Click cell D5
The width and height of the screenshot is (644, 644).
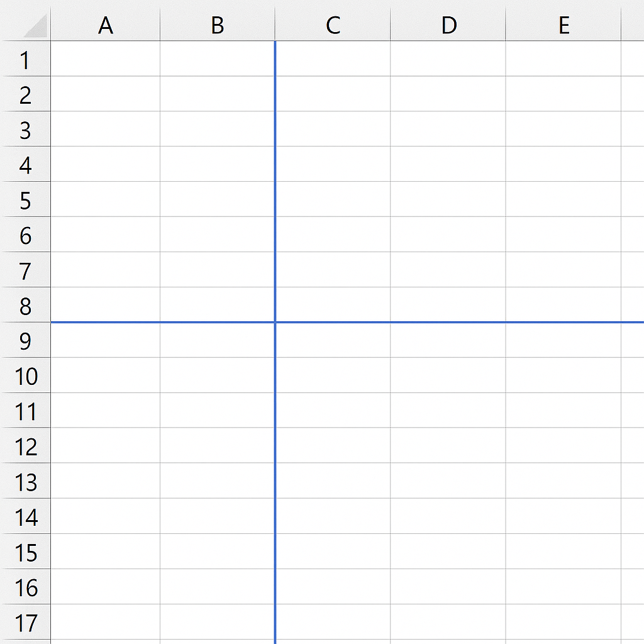click(x=448, y=199)
